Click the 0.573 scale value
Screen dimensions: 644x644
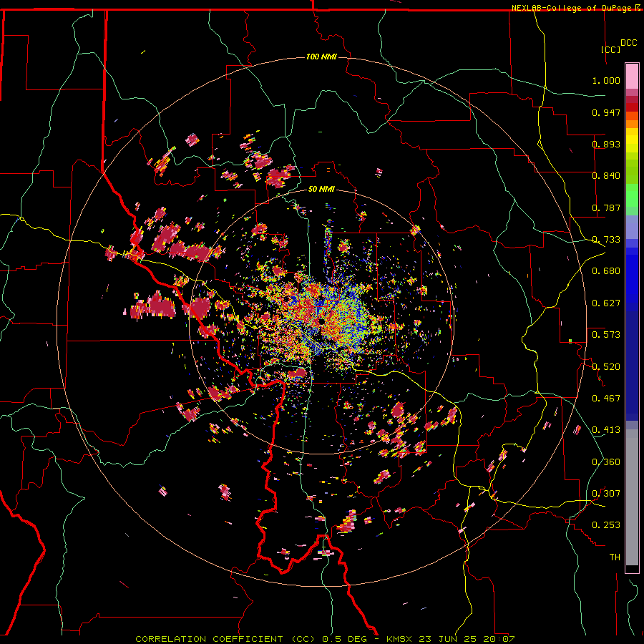606,335
